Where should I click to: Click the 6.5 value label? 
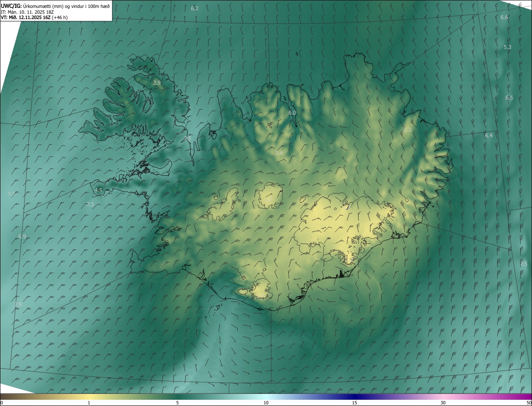[x=509, y=98]
